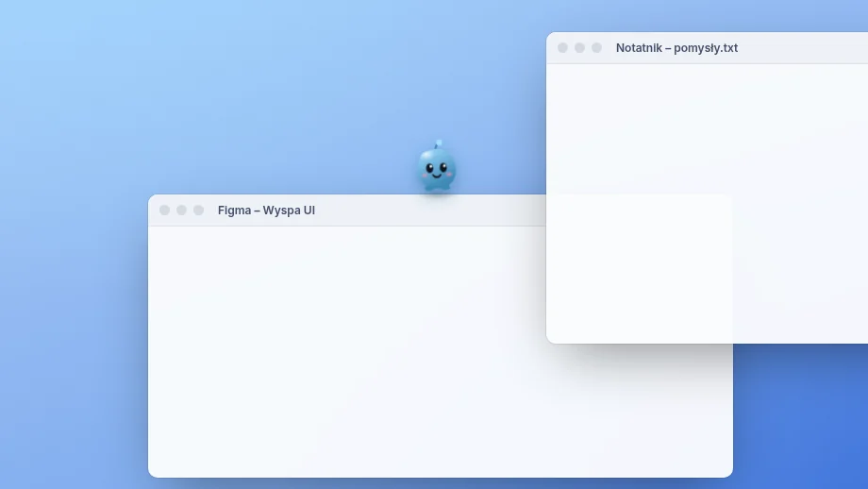Select the "Notatnik – pomysły.txt" window title

(x=676, y=48)
